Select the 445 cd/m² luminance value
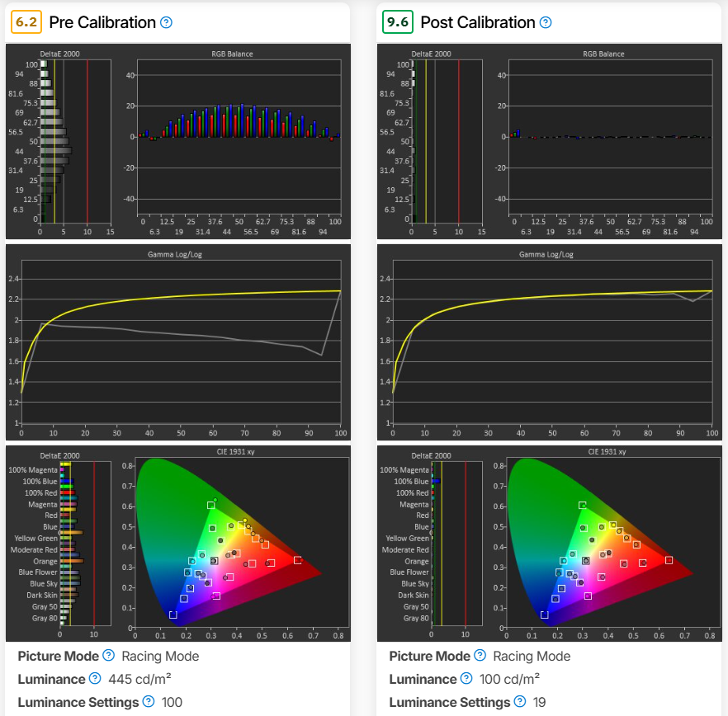 click(139, 680)
